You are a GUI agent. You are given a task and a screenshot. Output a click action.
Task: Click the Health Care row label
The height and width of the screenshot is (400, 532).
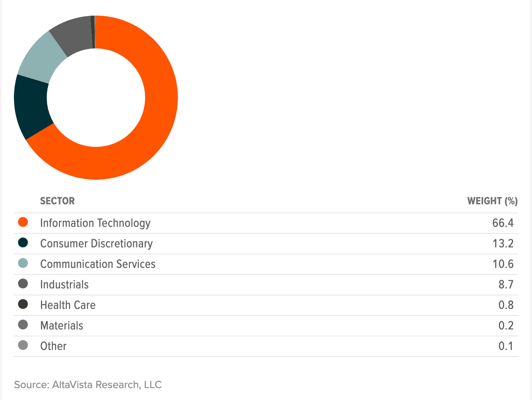coord(68,305)
